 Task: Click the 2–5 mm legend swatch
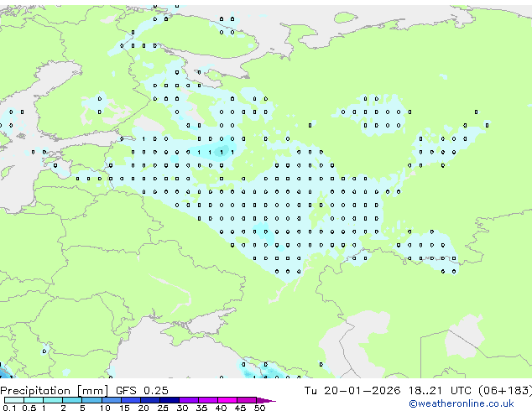(x=72, y=400)
